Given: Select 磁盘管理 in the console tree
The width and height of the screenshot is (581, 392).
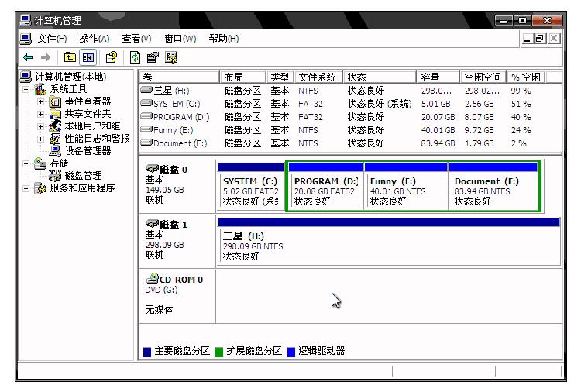Looking at the screenshot, I should tap(83, 176).
